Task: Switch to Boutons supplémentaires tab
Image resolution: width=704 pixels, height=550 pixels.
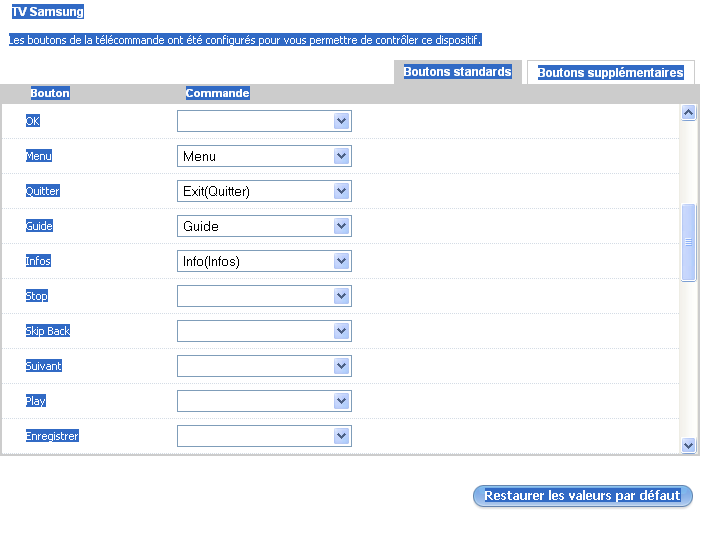Action: [610, 73]
